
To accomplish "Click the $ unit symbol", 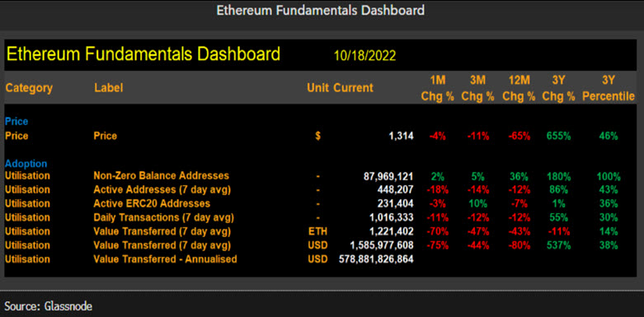I will point(318,136).
